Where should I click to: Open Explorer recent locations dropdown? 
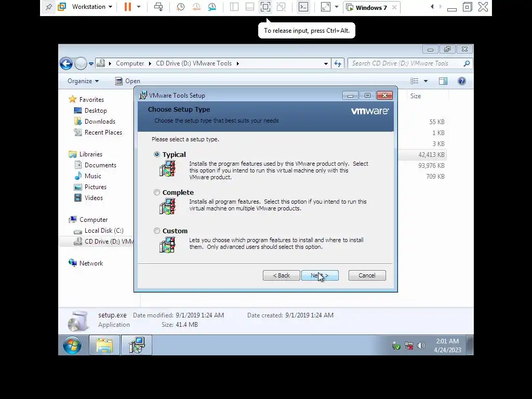91,64
